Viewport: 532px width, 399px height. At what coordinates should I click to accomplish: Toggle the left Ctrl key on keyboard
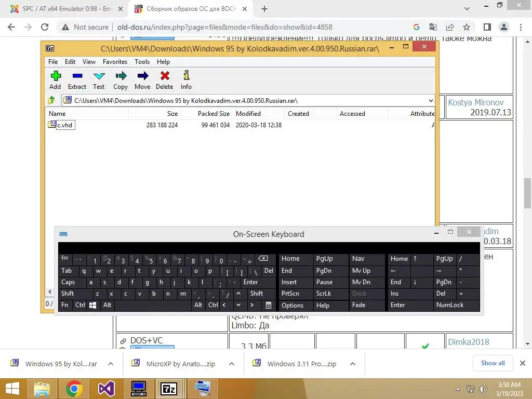(x=80, y=304)
